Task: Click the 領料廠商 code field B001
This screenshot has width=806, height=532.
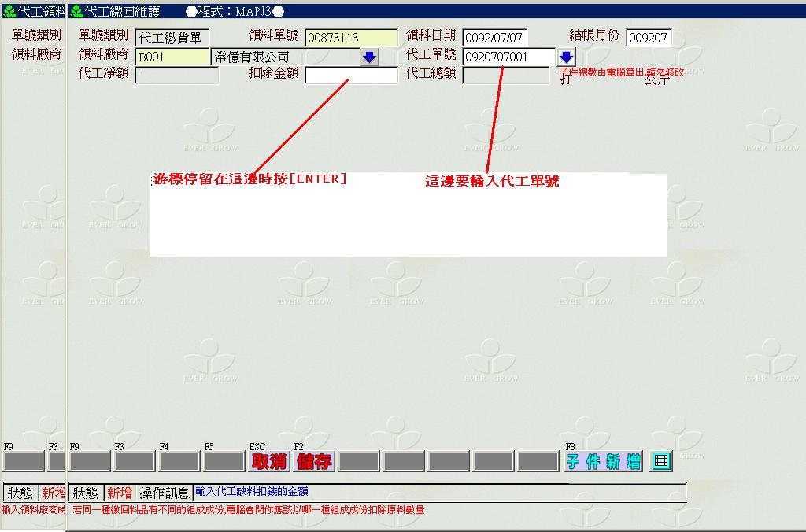Action: [172, 57]
